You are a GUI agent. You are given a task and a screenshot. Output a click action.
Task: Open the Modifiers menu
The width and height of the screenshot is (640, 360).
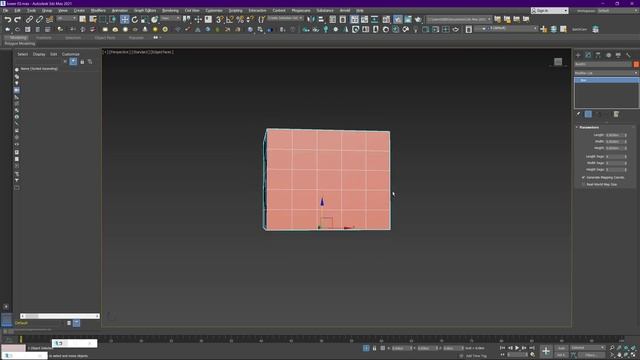click(x=98, y=11)
